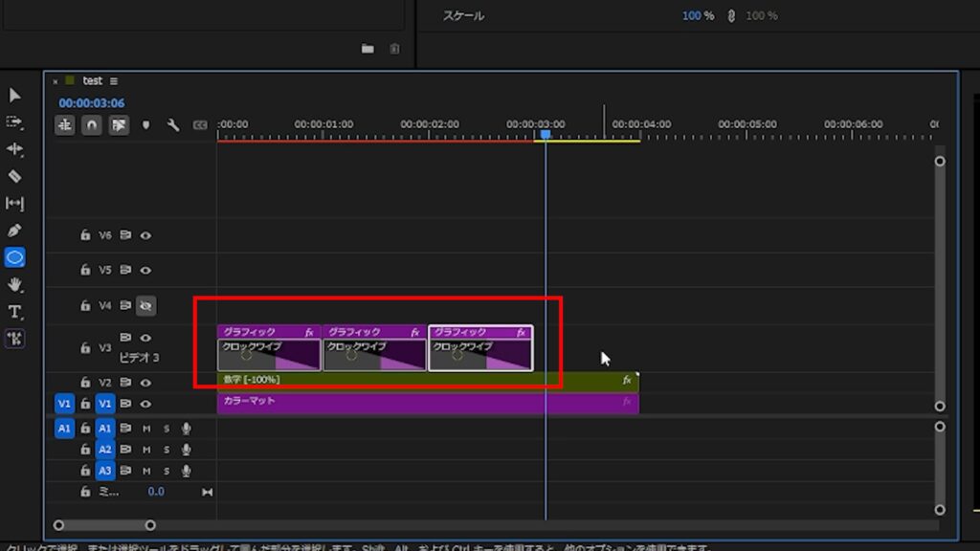Select the Selection arrow tool
This screenshot has height=551, width=980.
(x=14, y=95)
